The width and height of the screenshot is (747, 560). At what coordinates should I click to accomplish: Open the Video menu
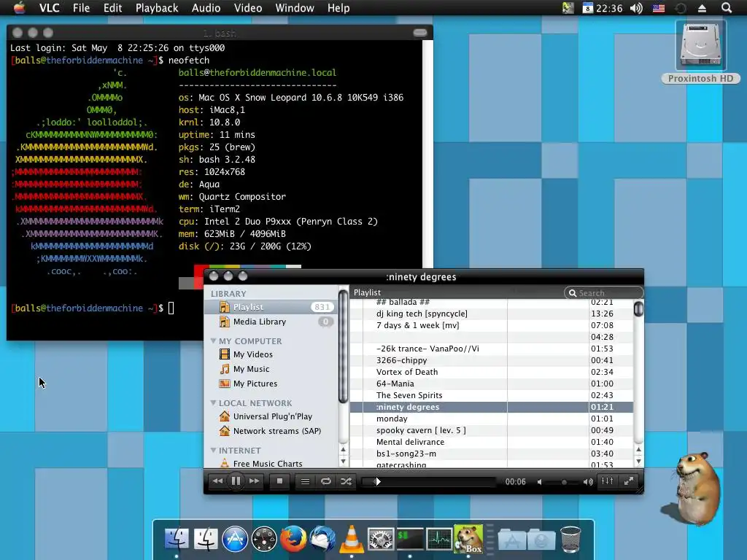click(x=248, y=8)
